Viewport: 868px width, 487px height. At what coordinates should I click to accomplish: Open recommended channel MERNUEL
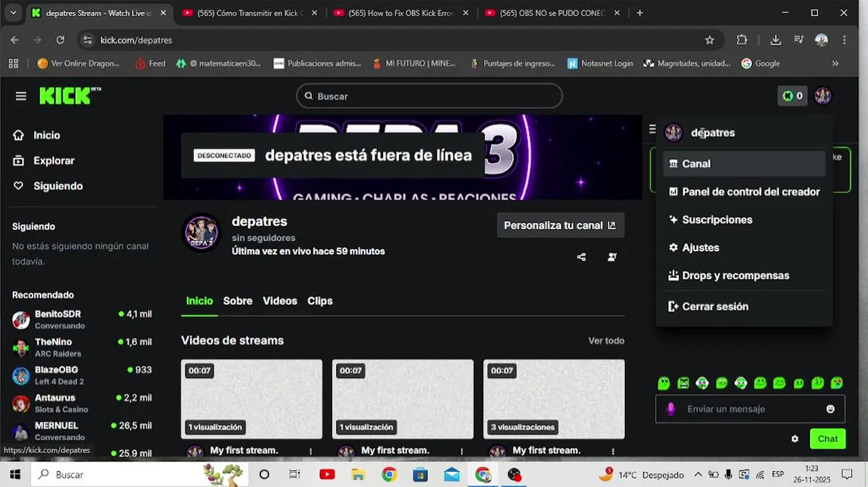pos(82,431)
